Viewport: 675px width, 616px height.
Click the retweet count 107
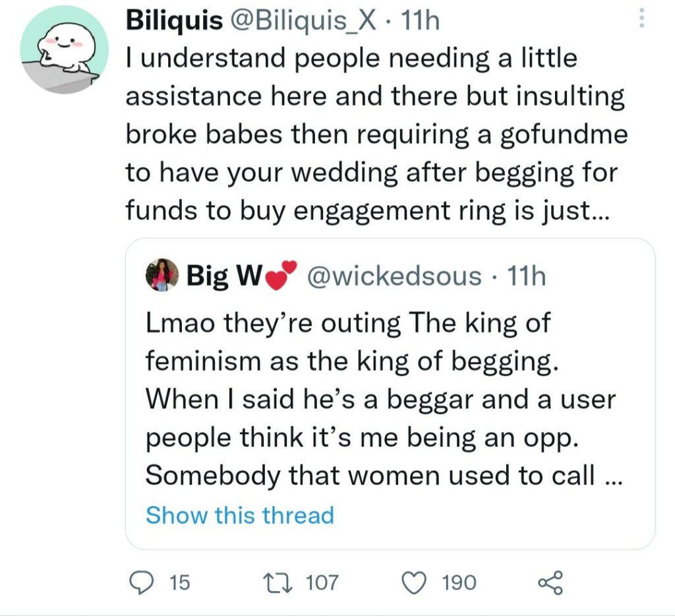click(322, 583)
